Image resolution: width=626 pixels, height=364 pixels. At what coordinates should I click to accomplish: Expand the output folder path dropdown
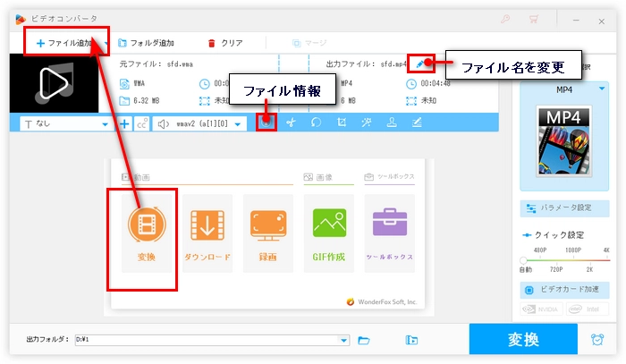coord(343,340)
